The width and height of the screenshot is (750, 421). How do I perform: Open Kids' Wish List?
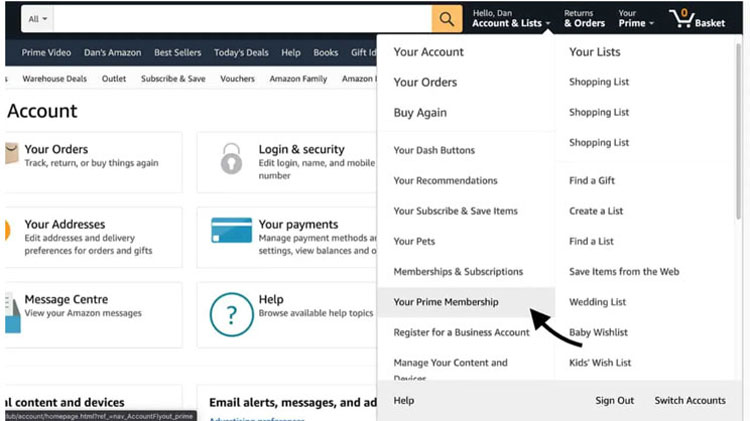(x=600, y=363)
